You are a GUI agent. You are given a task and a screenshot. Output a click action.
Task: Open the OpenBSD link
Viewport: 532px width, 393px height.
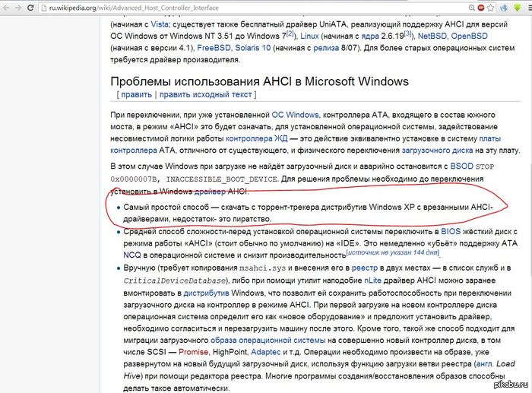(x=469, y=36)
